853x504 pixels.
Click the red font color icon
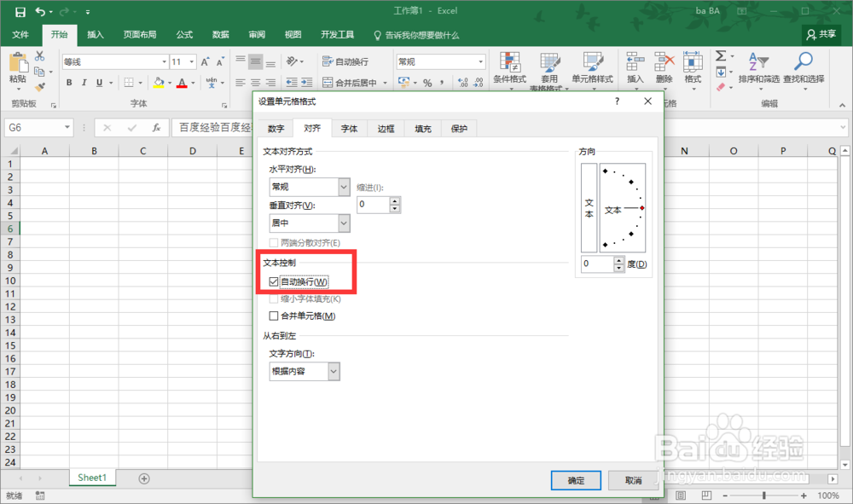tap(183, 83)
